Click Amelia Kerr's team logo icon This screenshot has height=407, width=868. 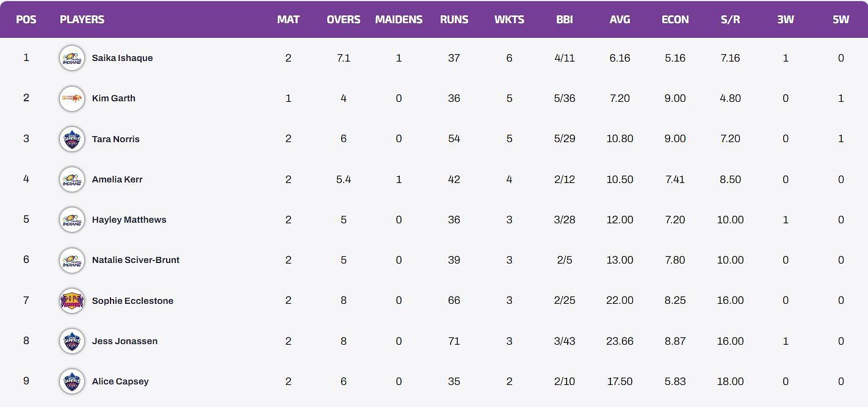[72, 179]
